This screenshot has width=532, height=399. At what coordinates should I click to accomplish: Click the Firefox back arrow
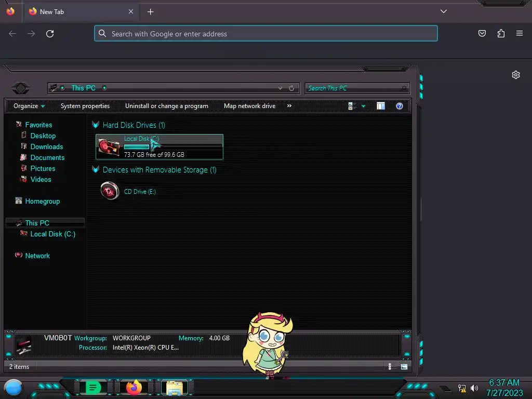point(12,34)
